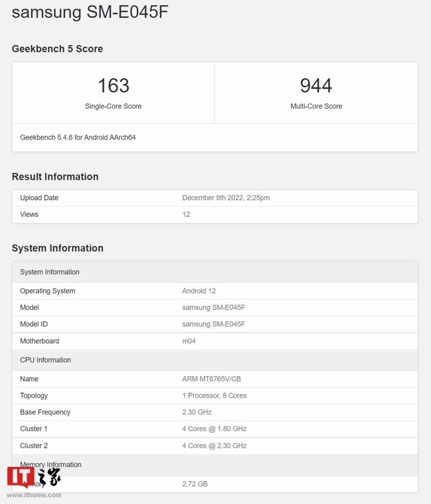Expand the Memory Information subsection
Screen dimensions: 431x504
point(51,464)
